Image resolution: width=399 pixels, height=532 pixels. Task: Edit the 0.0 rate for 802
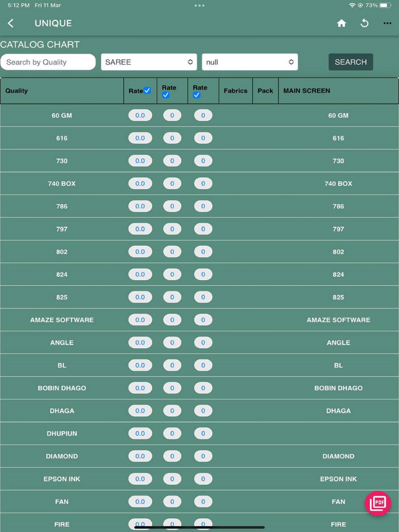[x=140, y=252]
